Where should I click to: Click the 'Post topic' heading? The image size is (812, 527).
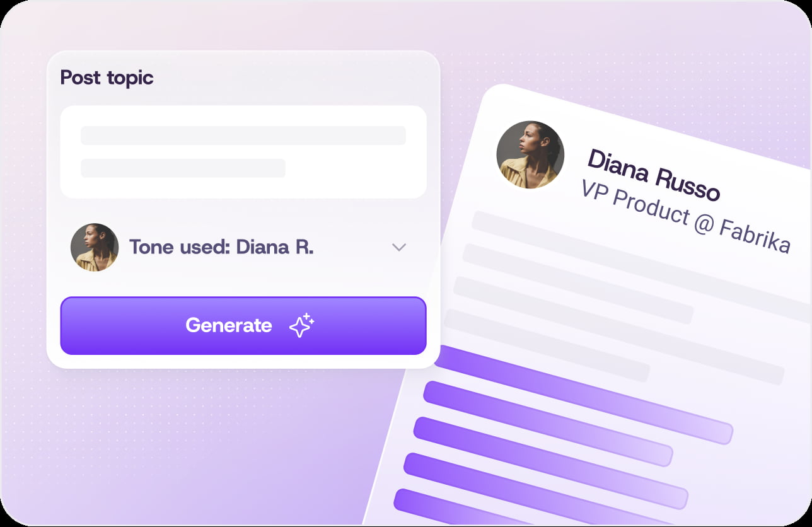point(107,78)
